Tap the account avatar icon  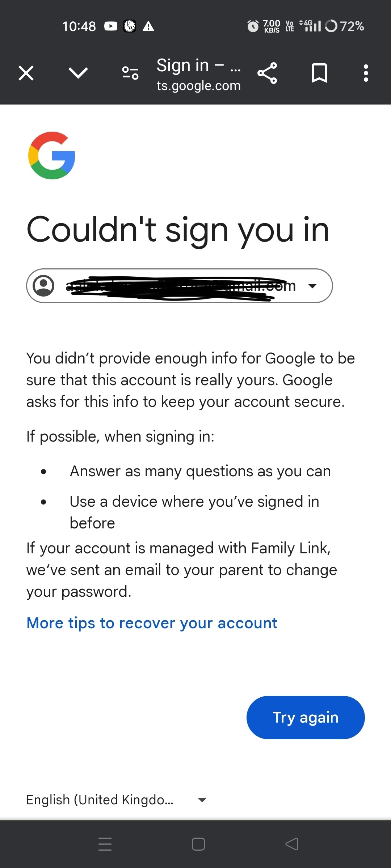pos(43,286)
